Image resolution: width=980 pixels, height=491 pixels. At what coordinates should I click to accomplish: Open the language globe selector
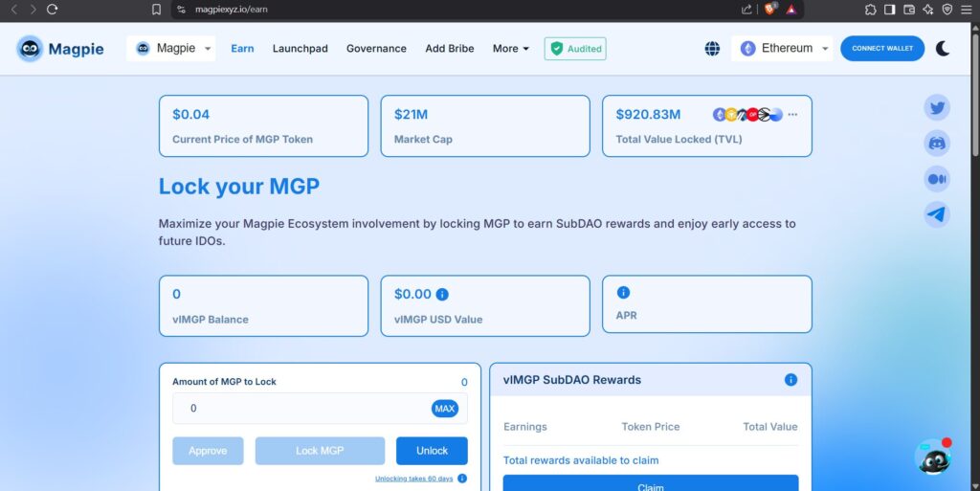(x=712, y=49)
